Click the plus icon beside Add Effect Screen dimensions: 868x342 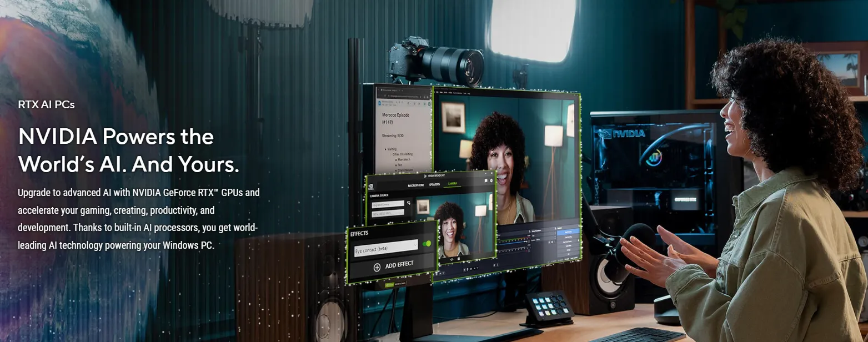point(377,266)
